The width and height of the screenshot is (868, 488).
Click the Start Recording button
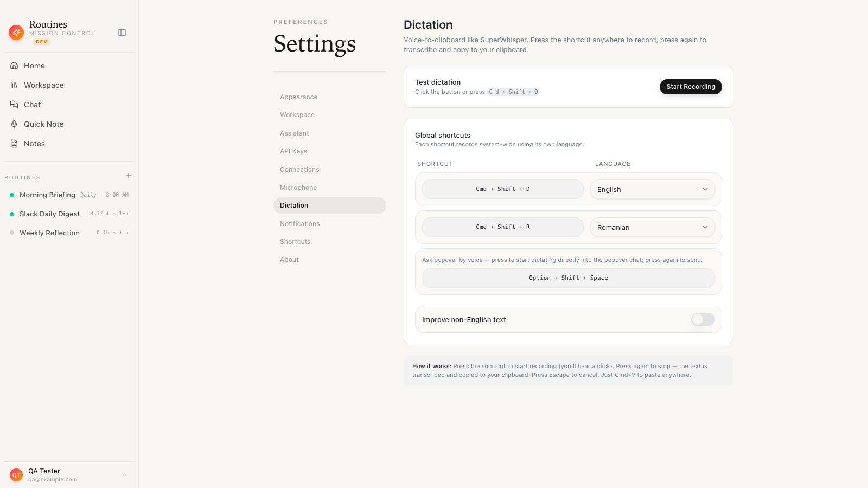(691, 87)
